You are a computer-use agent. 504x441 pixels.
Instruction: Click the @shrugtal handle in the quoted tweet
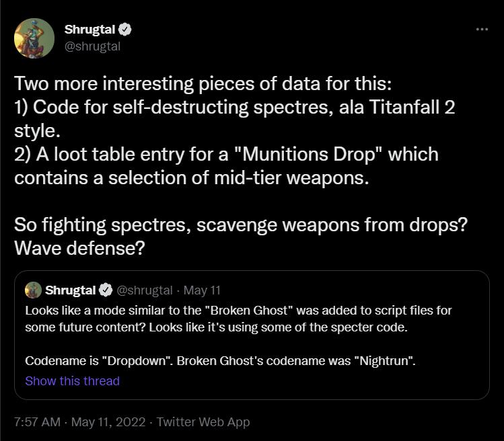(145, 290)
